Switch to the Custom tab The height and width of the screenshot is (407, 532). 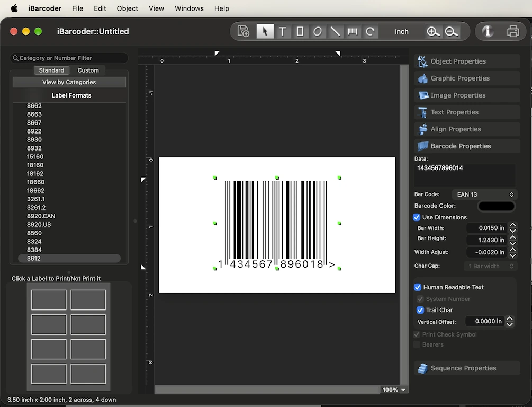tap(88, 70)
